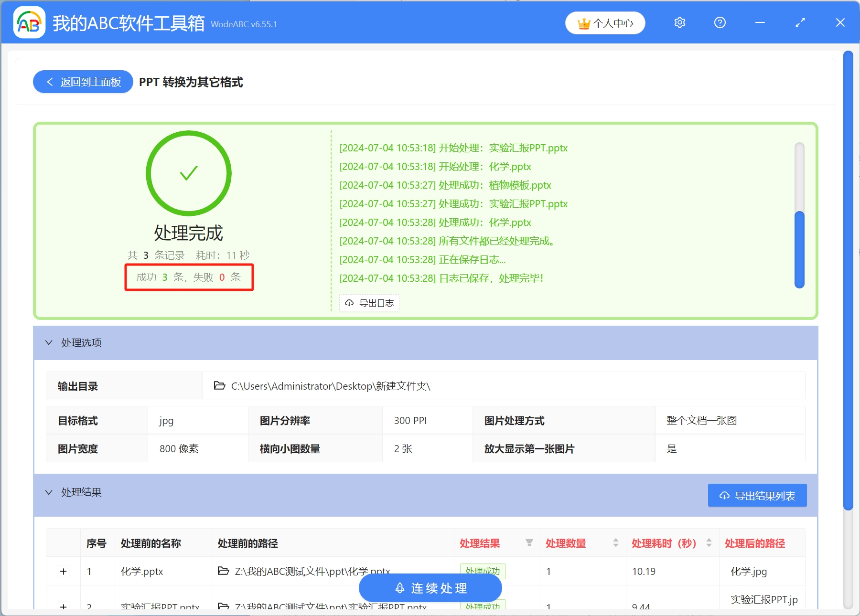
Task: Click the export log cloud icon
Action: (348, 303)
